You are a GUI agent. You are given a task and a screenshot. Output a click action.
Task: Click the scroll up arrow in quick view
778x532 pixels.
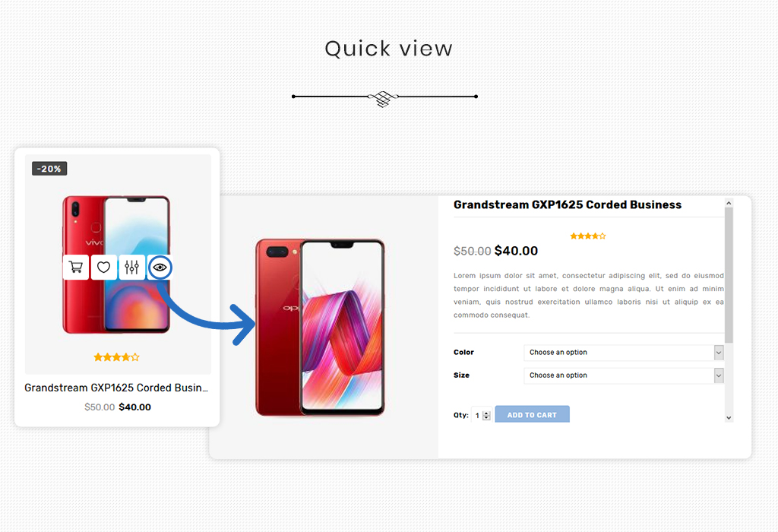click(729, 203)
